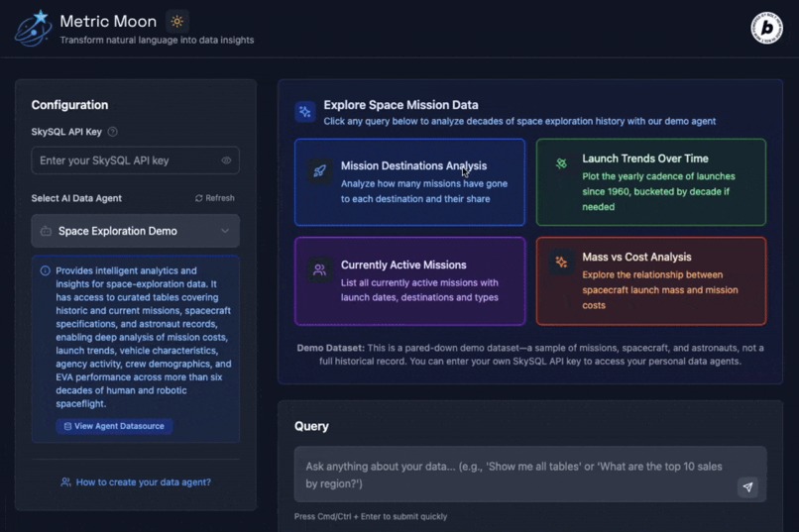Click the rocket icon on Mission Destinations card
Viewport: 799px width, 532px height.
click(320, 171)
